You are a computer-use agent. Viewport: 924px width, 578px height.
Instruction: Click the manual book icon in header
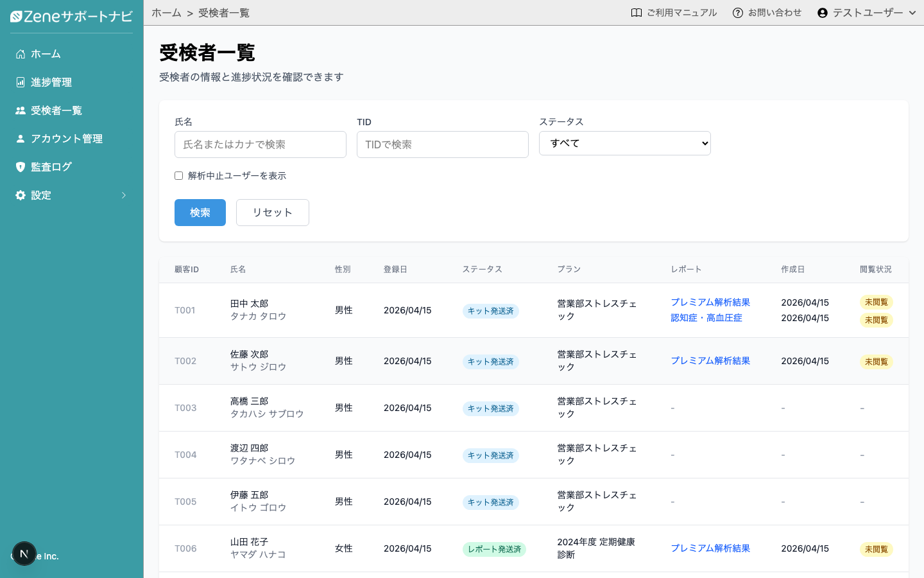click(x=637, y=13)
